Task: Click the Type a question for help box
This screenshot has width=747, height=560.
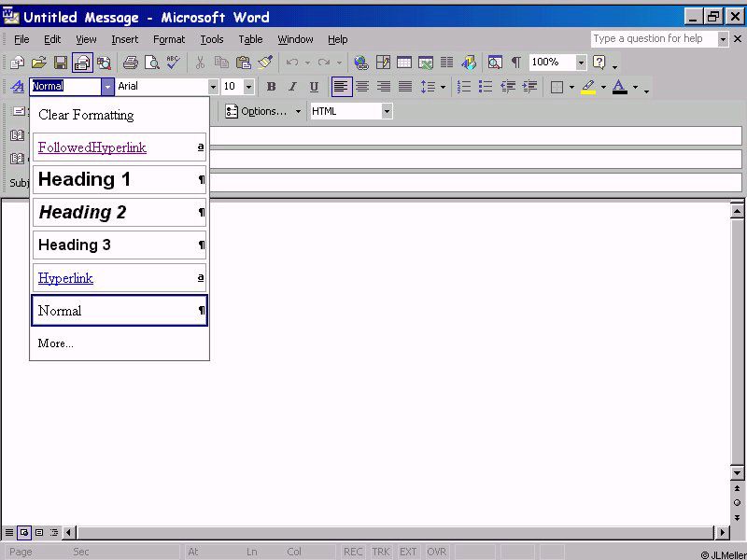Action: (x=655, y=39)
